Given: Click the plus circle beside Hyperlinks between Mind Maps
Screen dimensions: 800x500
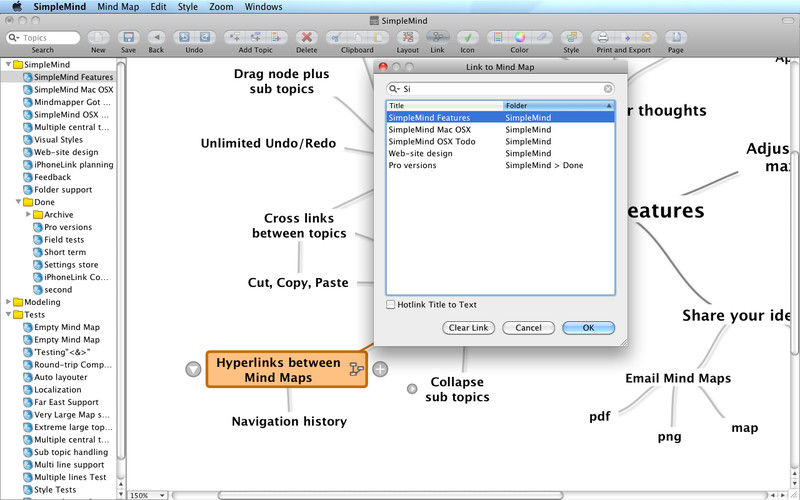Looking at the screenshot, I should tap(380, 369).
